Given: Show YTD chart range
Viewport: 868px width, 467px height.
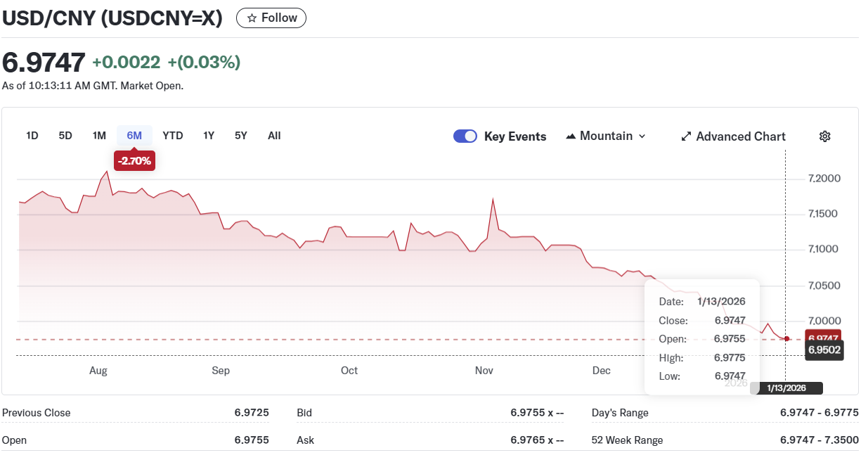Looking at the screenshot, I should pyautogui.click(x=173, y=136).
